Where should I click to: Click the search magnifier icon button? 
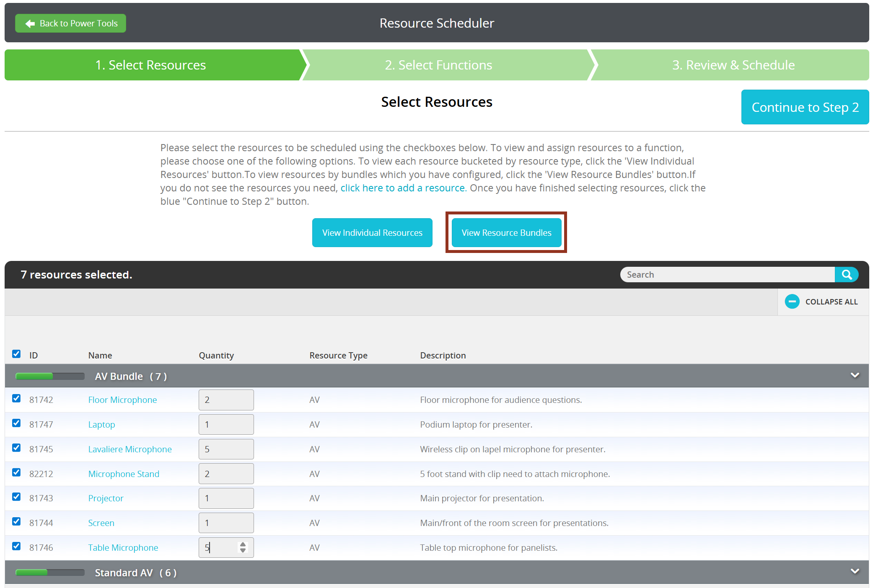[x=846, y=275]
